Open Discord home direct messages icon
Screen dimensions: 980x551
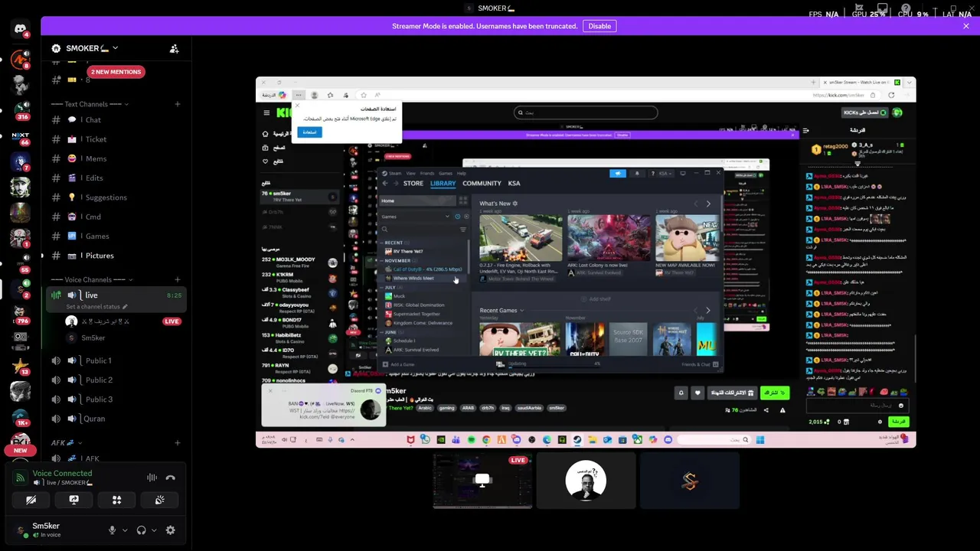pyautogui.click(x=21, y=30)
